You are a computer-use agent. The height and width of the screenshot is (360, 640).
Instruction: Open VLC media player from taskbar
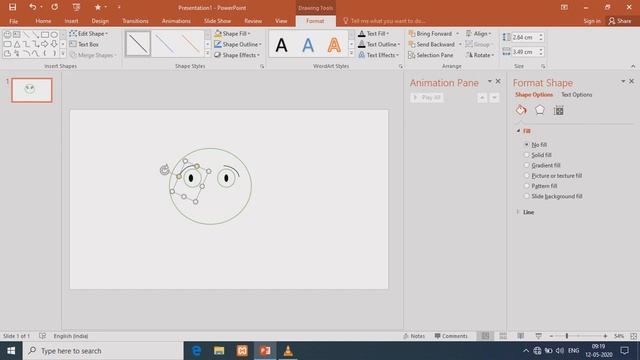click(288, 351)
